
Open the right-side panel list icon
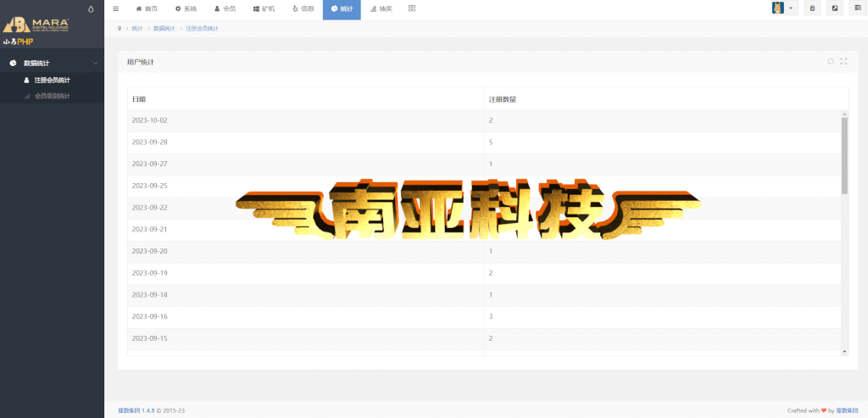(x=858, y=8)
